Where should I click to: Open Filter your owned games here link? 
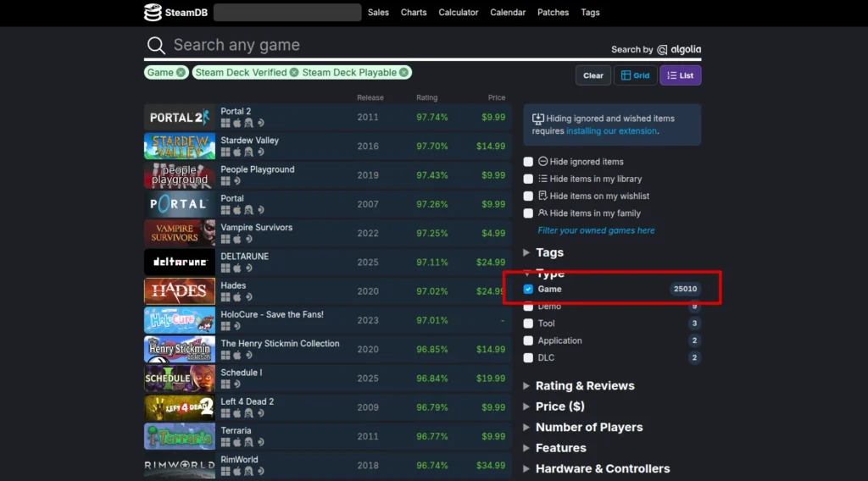[x=596, y=230]
